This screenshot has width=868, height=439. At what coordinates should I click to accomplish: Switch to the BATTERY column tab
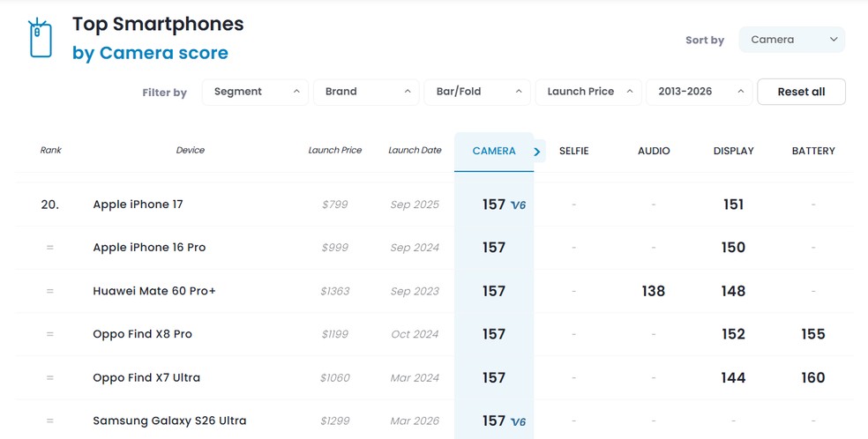[813, 151]
